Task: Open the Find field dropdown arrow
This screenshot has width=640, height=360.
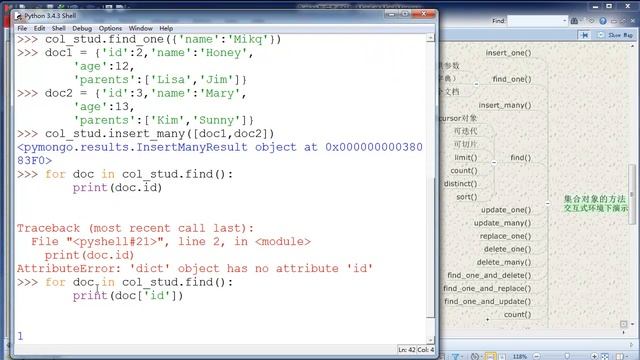Action: (x=564, y=20)
